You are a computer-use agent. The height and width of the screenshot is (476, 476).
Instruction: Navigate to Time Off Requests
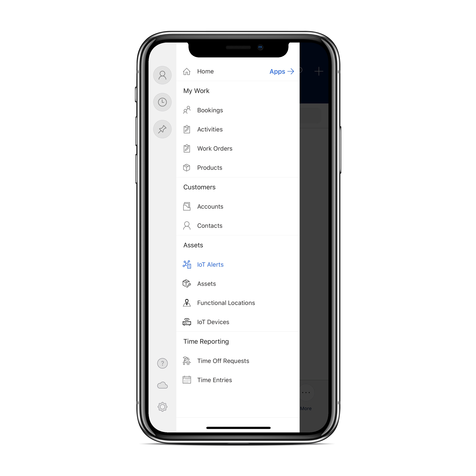[x=222, y=361]
